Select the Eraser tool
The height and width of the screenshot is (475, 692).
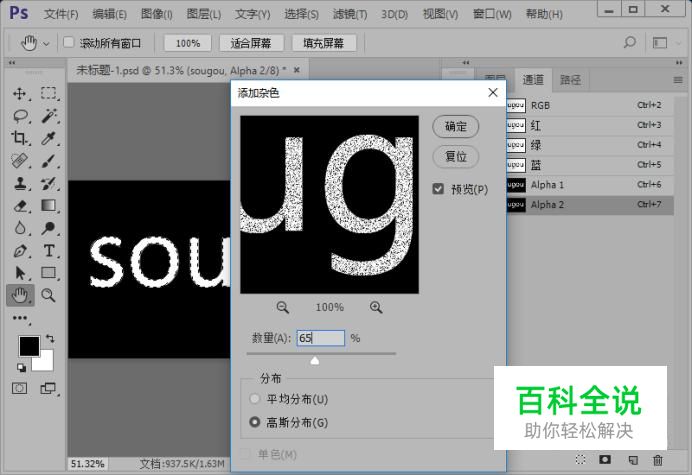(x=19, y=206)
